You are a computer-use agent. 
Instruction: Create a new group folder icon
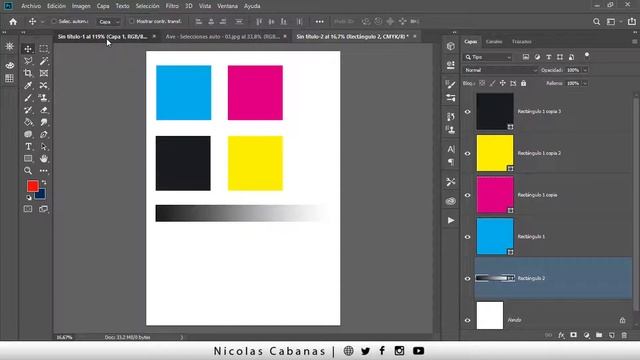[599, 335]
